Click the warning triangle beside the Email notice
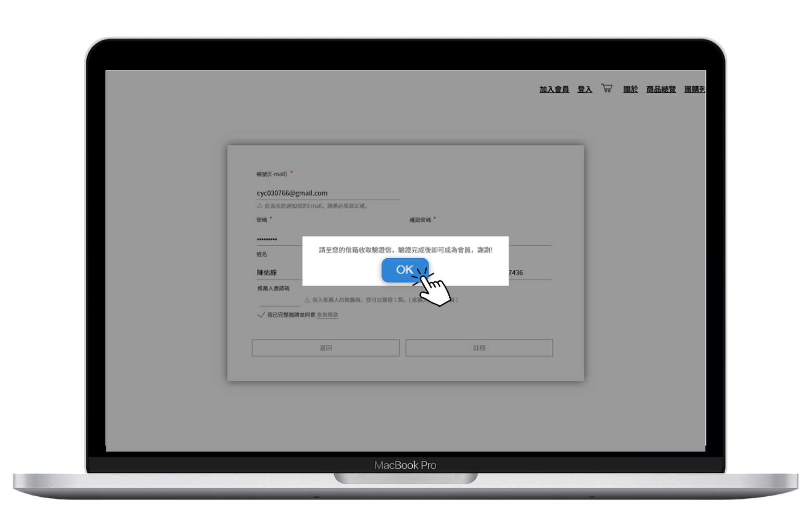812x516 pixels. [x=260, y=206]
